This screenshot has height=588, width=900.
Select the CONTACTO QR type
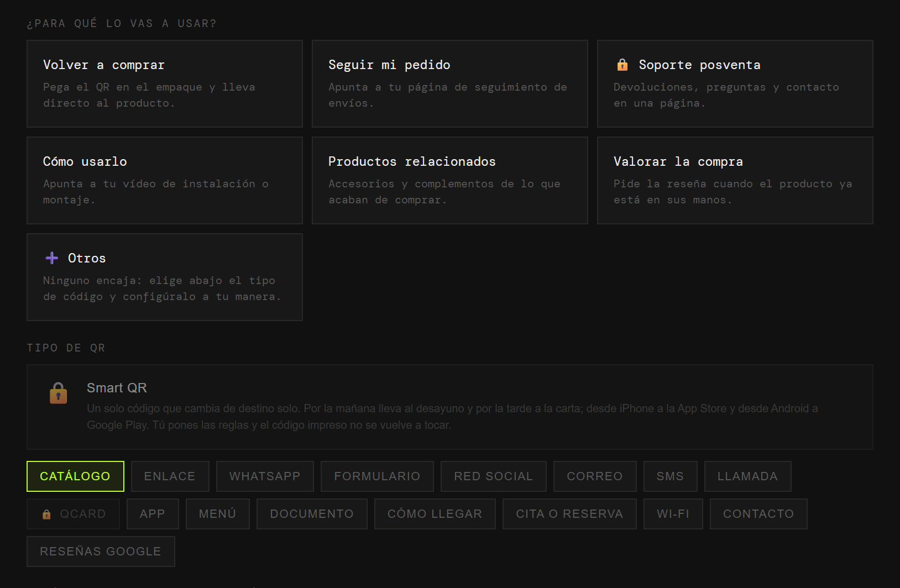758,514
